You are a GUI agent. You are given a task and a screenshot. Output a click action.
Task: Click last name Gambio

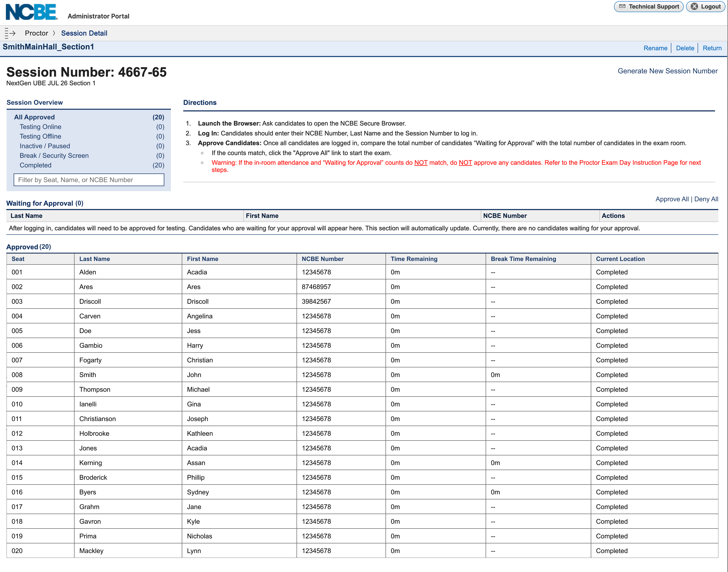click(x=91, y=346)
